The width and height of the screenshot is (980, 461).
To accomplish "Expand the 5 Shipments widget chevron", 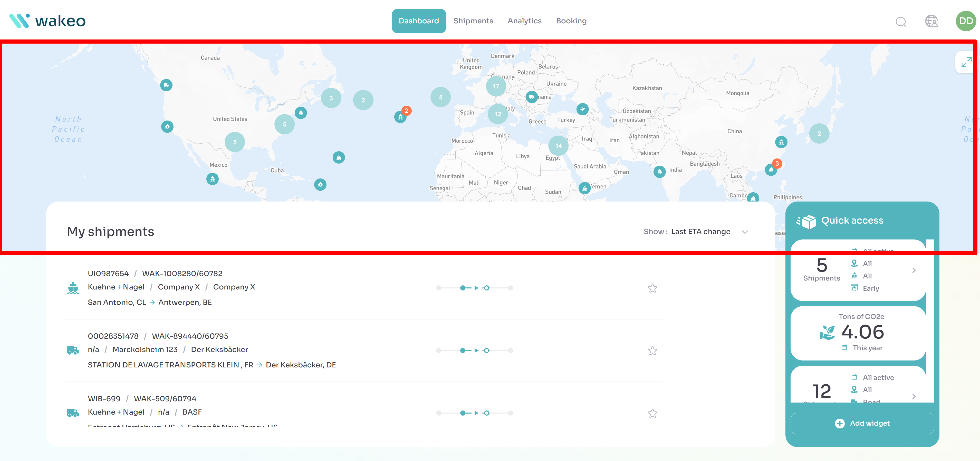I will tap(914, 270).
